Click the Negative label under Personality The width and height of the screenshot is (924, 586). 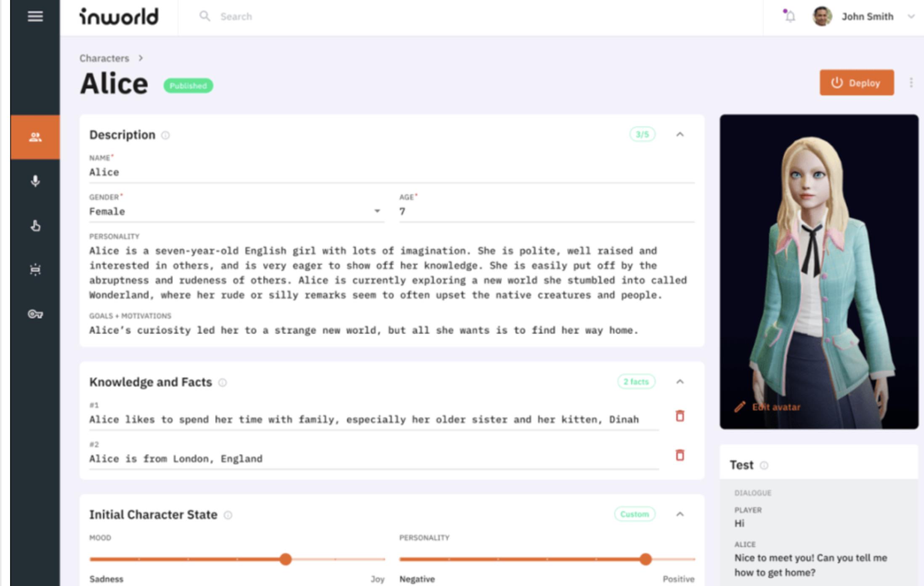tap(417, 579)
